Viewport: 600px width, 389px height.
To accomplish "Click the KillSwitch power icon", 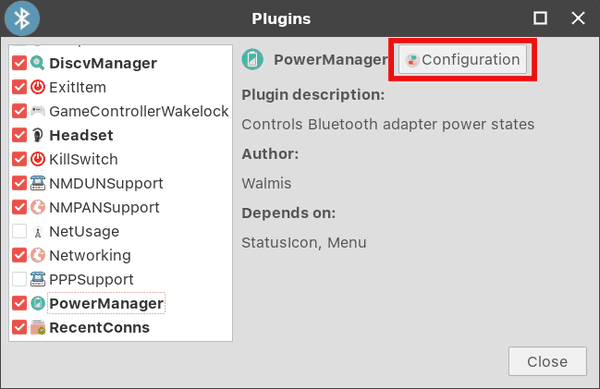I will 38,159.
